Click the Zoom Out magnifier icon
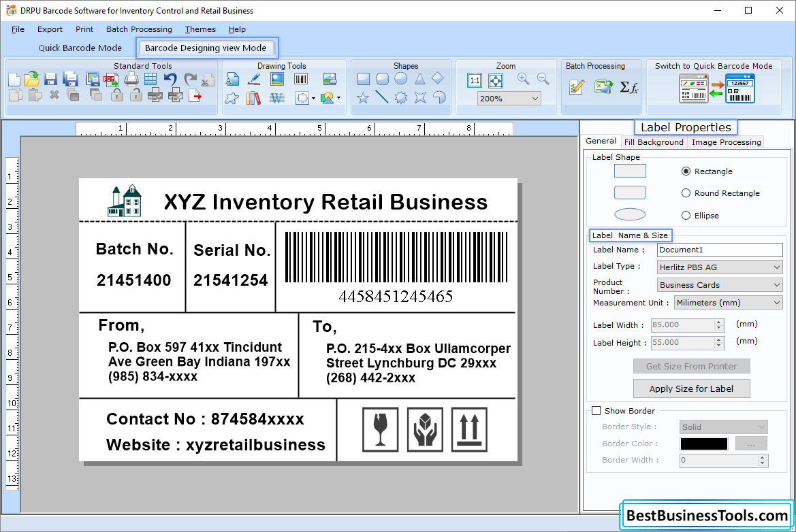The image size is (796, 532). [543, 79]
